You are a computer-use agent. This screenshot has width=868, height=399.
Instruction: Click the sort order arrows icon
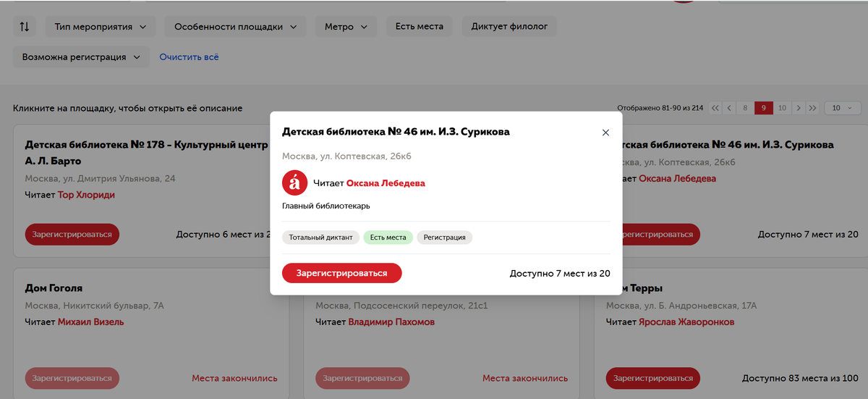[x=25, y=27]
